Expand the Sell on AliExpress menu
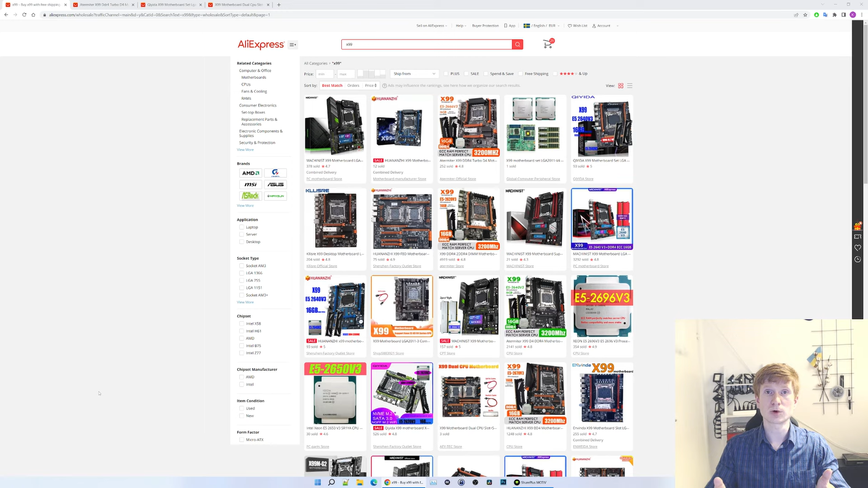This screenshot has height=488, width=868. pyautogui.click(x=432, y=25)
